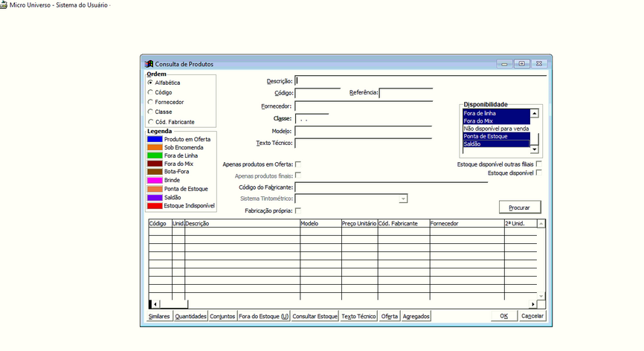Click Fora do Estoque (U) button
644x351 pixels.
(x=264, y=316)
